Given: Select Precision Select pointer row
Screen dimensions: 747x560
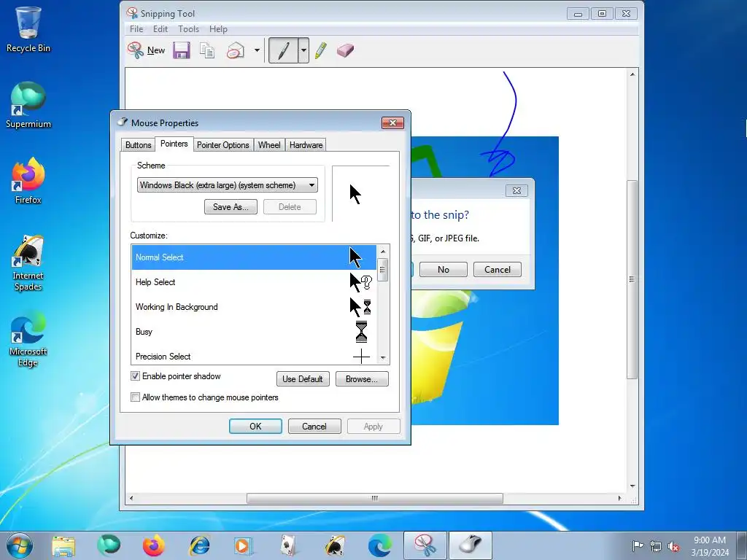Looking at the screenshot, I should click(254, 355).
